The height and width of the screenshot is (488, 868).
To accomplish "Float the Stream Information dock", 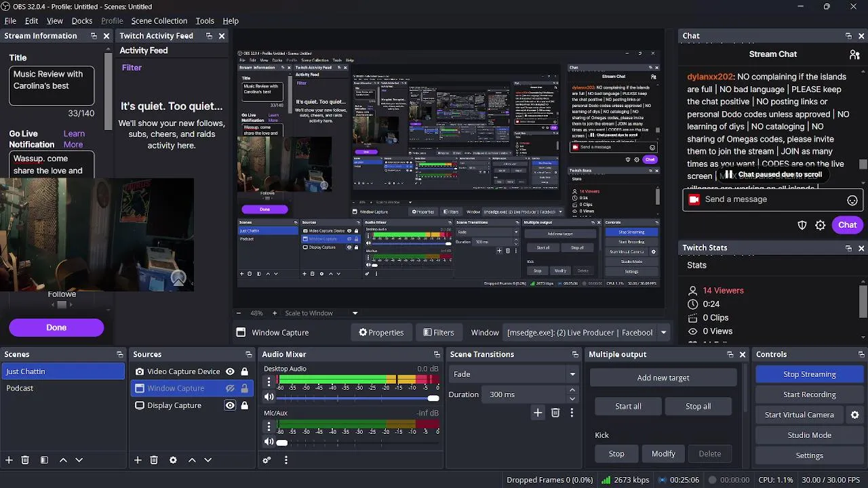I will pos(94,36).
